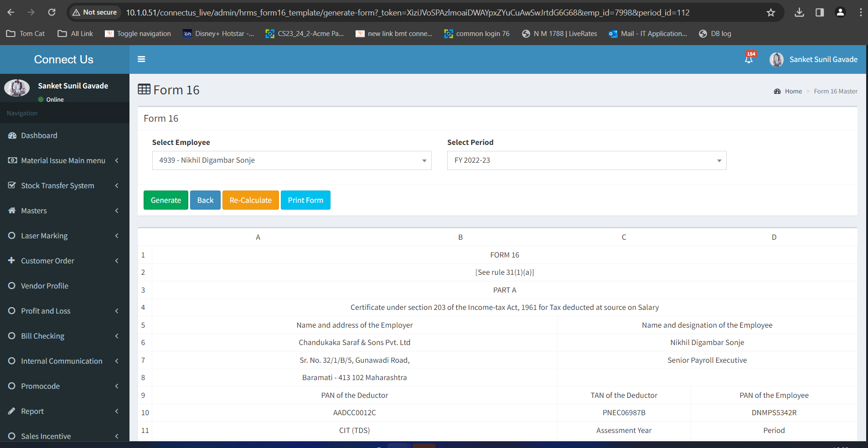
Task: Click the Form 16 table icon in heading
Action: pos(144,89)
